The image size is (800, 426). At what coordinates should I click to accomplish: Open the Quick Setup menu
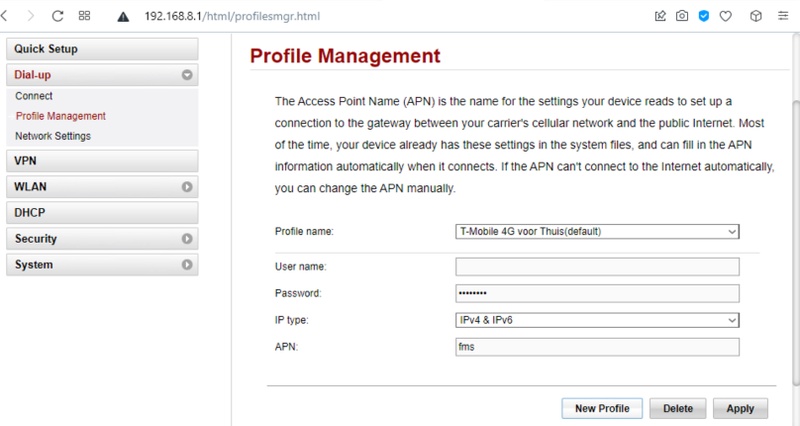[102, 49]
